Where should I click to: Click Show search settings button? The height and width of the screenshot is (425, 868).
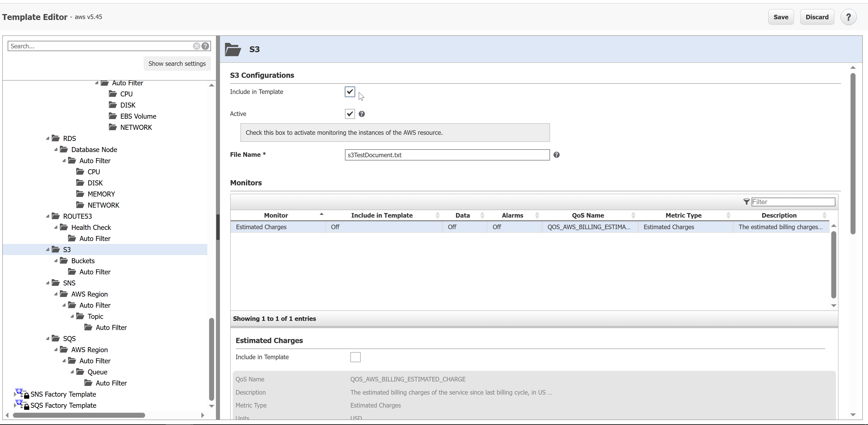(177, 64)
